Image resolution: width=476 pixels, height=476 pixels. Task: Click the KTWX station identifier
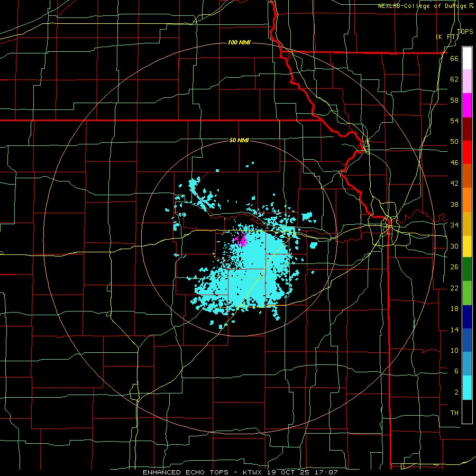click(253, 472)
